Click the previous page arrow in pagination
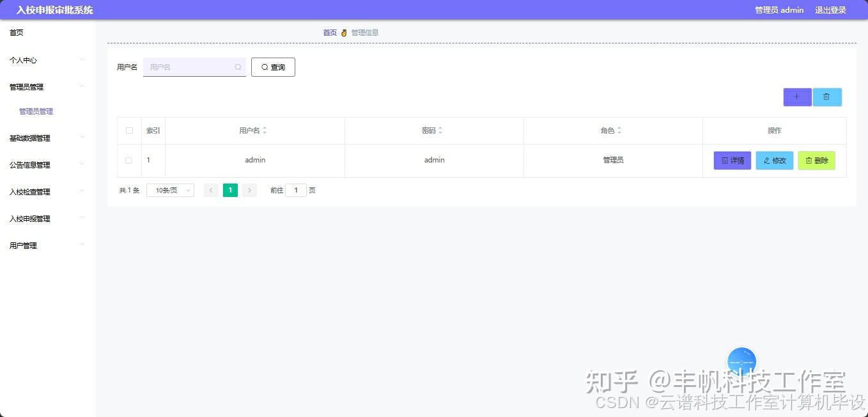This screenshot has width=868, height=417. click(x=211, y=190)
